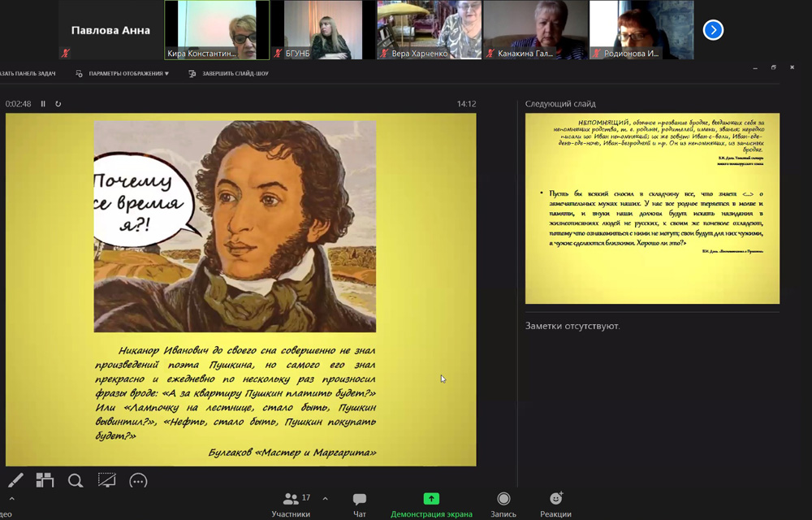Click the magnifier zoom-into-slide icon
812x520 pixels.
tap(76, 480)
